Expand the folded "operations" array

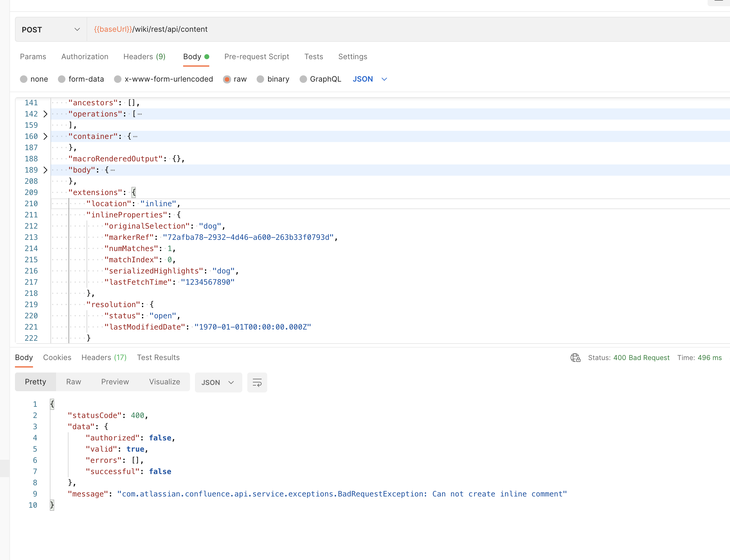(x=45, y=114)
